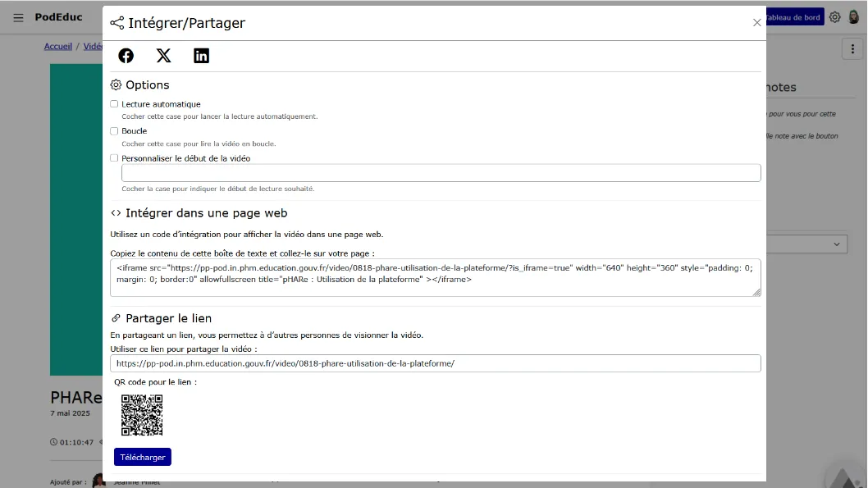Select the iframe embed code text box
The width and height of the screenshot is (868, 488).
coord(436,277)
